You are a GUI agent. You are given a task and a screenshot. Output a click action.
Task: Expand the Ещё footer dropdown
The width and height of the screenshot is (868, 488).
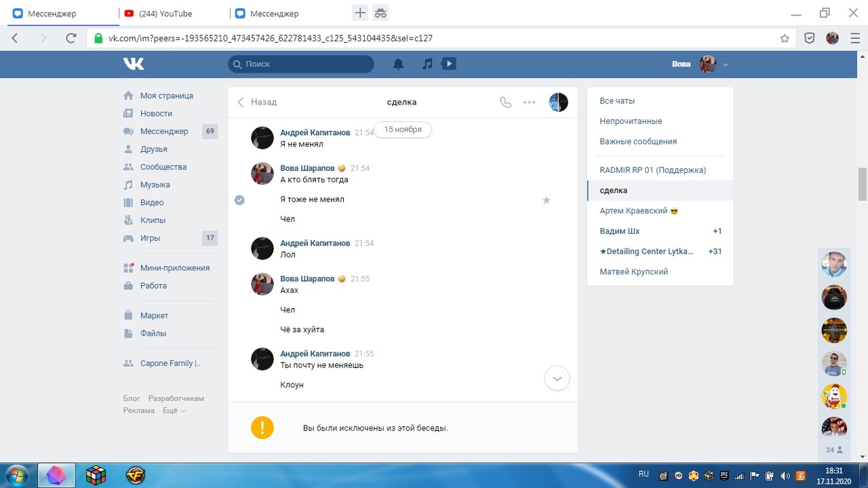click(174, 411)
